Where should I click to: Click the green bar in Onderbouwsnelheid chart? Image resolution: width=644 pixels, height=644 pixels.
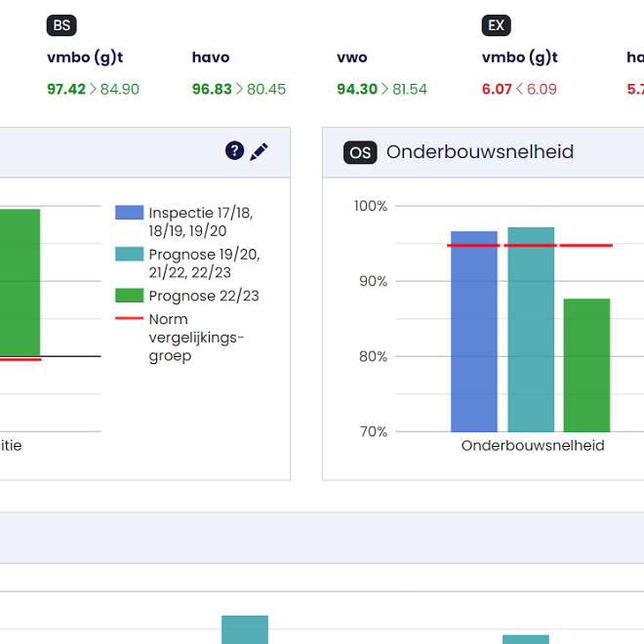(586, 365)
